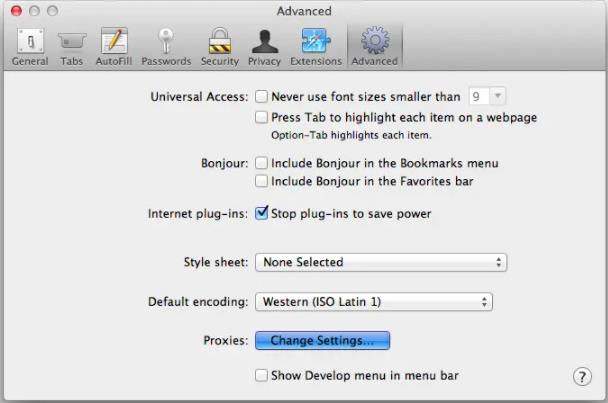Click the Style sheet label
608x403 pixels.
tap(216, 262)
